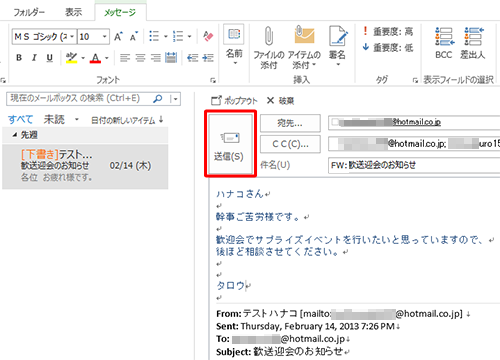
Task: Click the CC address field
Action: [x=414, y=144]
